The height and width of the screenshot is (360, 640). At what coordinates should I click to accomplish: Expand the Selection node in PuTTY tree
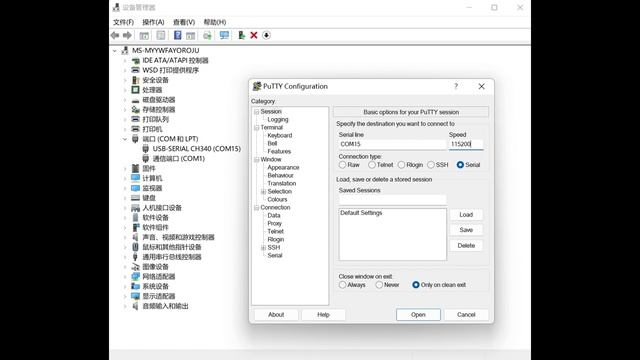(263, 191)
